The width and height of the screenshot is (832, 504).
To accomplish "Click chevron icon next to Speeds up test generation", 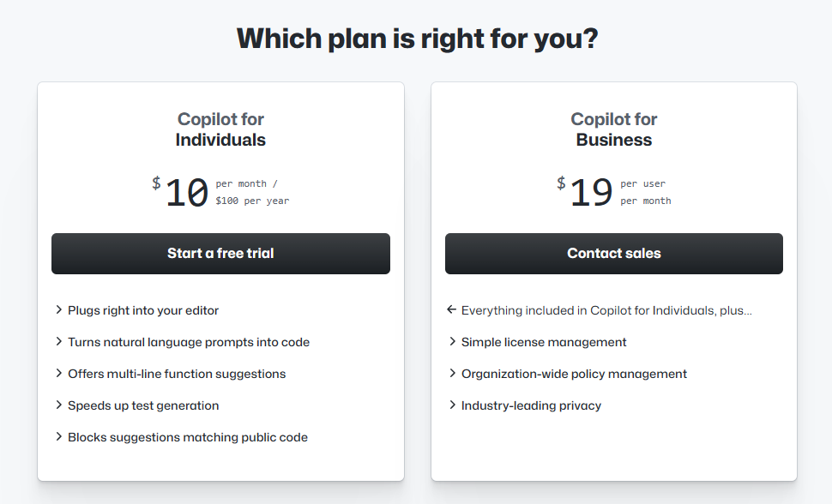I will (59, 405).
